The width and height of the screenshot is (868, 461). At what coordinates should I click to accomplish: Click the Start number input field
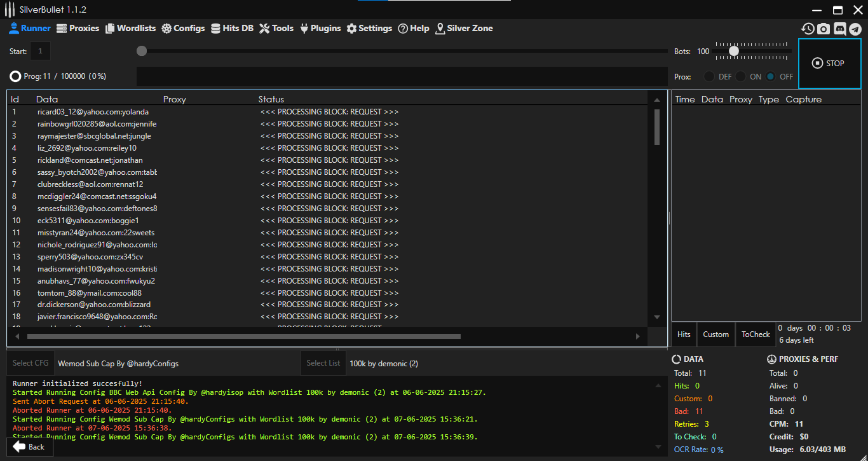pyautogui.click(x=40, y=52)
